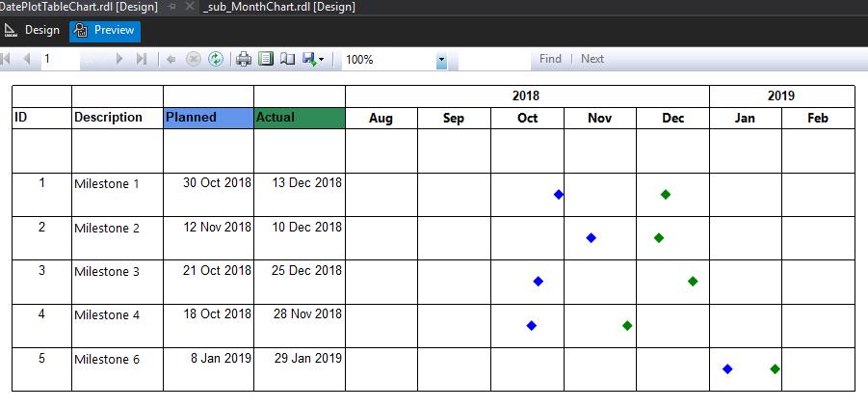868x408 pixels.
Task: Close the DatePlotTableChart.rdl tab
Action: [x=190, y=7]
